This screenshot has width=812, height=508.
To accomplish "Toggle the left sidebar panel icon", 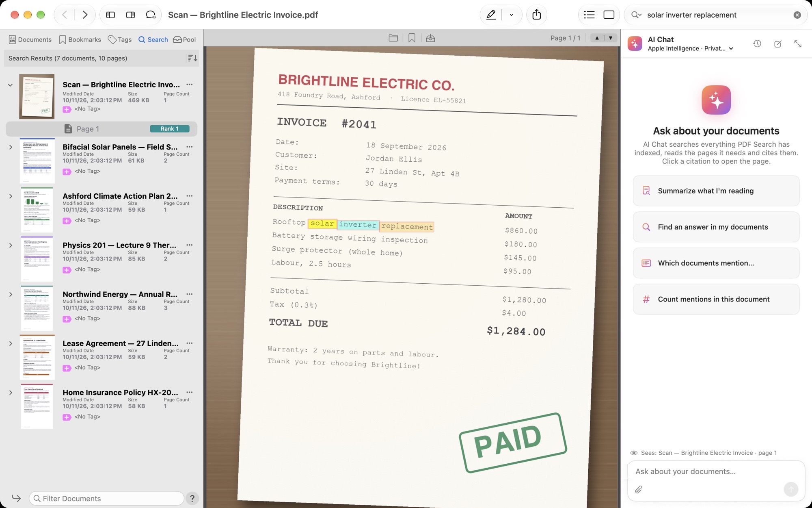I will 110,15.
